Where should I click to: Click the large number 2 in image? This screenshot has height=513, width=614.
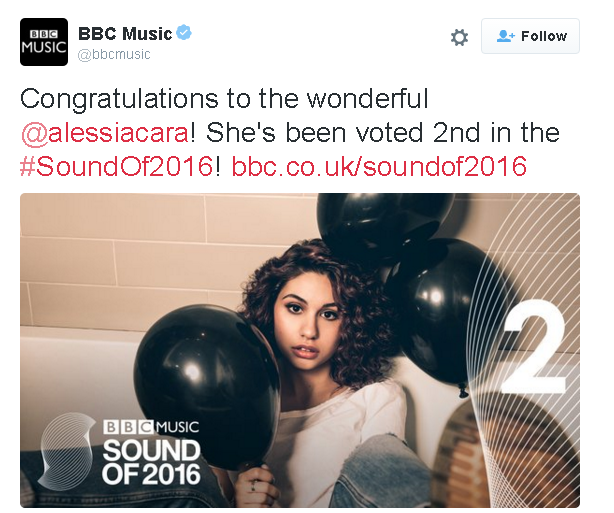point(535,347)
